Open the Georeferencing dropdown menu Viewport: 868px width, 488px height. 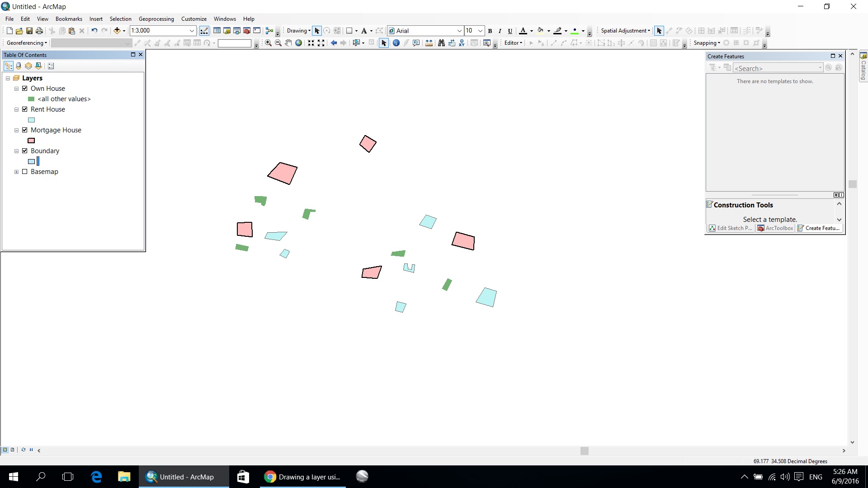[x=27, y=43]
